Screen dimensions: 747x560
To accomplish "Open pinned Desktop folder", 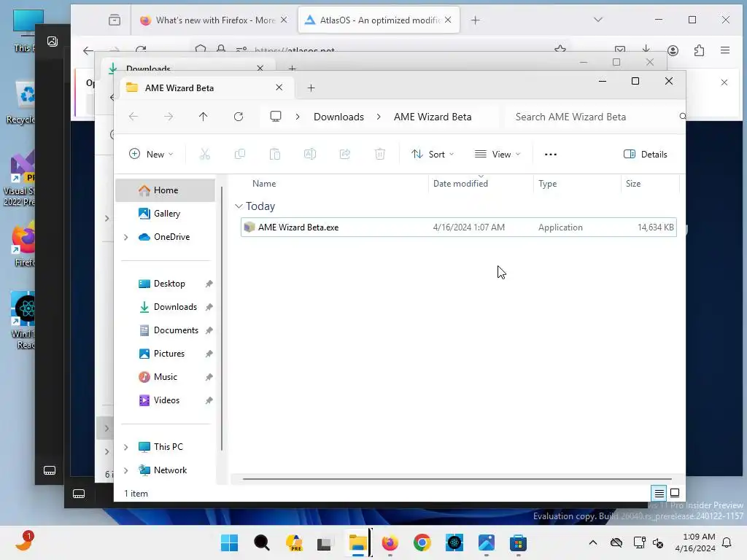I will click(166, 284).
